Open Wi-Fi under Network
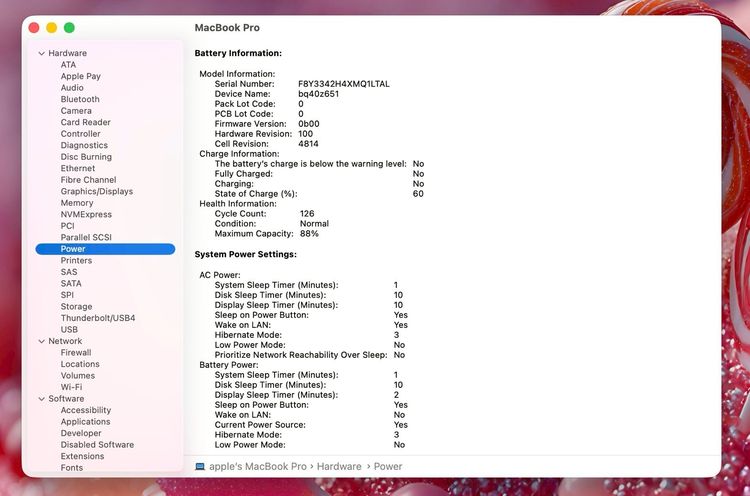Viewport: 750px width, 496px height. (x=71, y=387)
